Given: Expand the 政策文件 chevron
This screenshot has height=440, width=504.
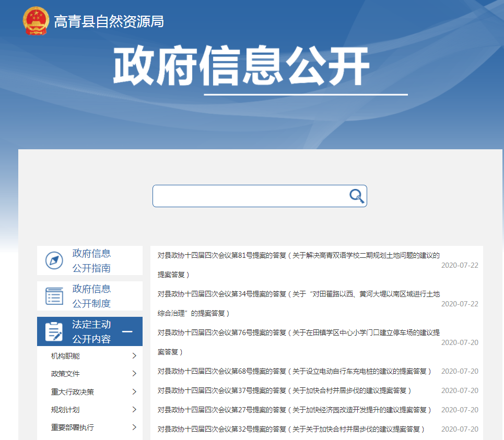Looking at the screenshot, I should [x=134, y=374].
